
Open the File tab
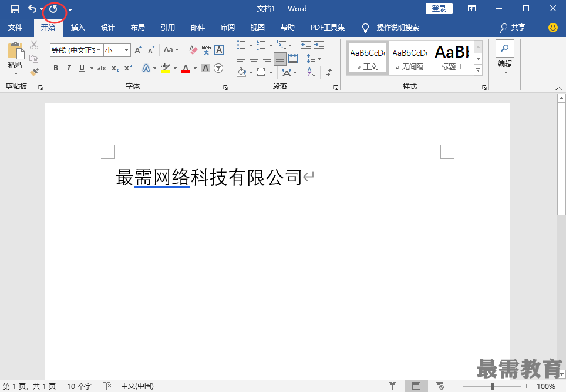15,28
